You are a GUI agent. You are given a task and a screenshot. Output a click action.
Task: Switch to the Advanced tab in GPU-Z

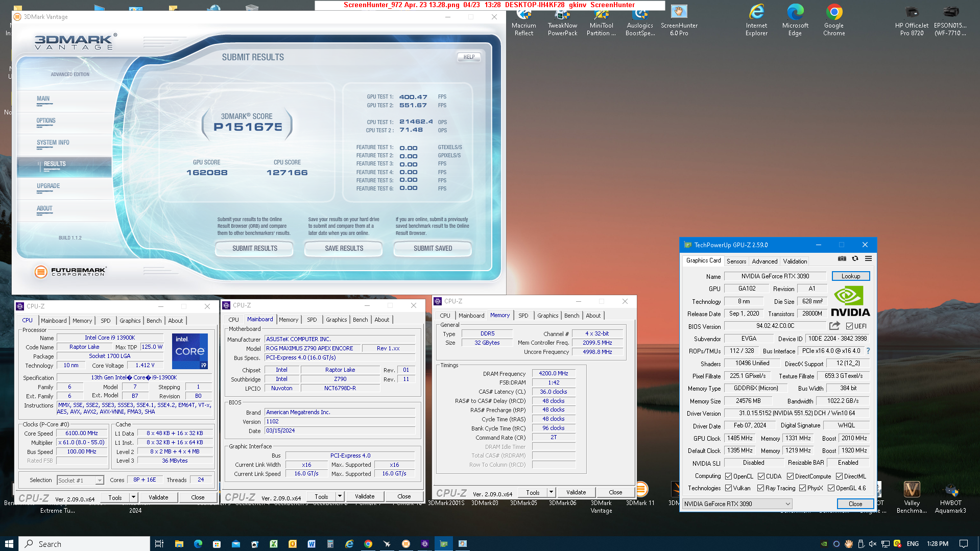pos(764,261)
